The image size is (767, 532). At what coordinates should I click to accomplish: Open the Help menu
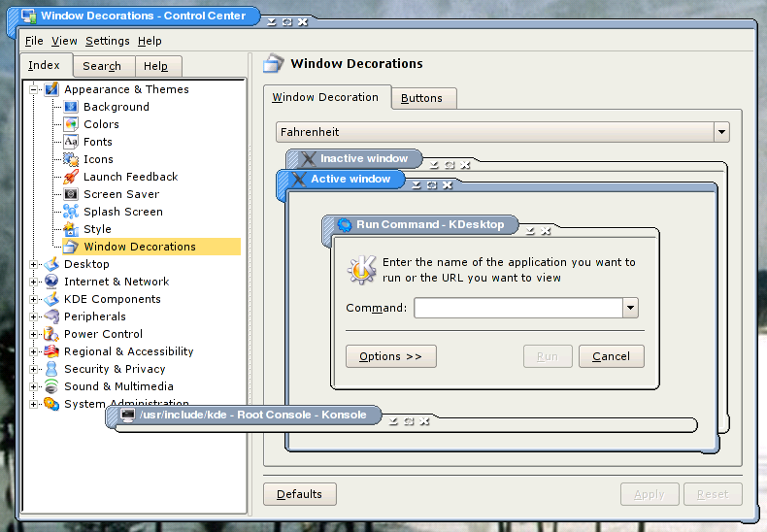pyautogui.click(x=150, y=41)
